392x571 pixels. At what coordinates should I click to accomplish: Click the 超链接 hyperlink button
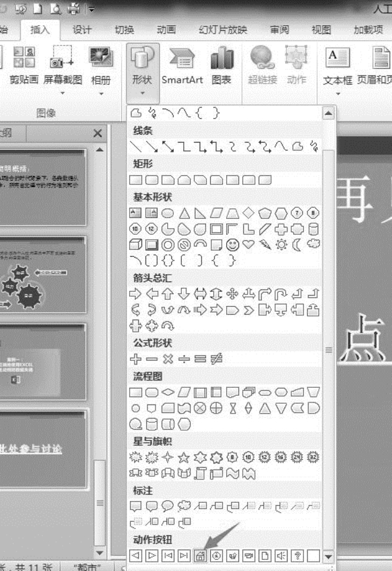point(262,66)
